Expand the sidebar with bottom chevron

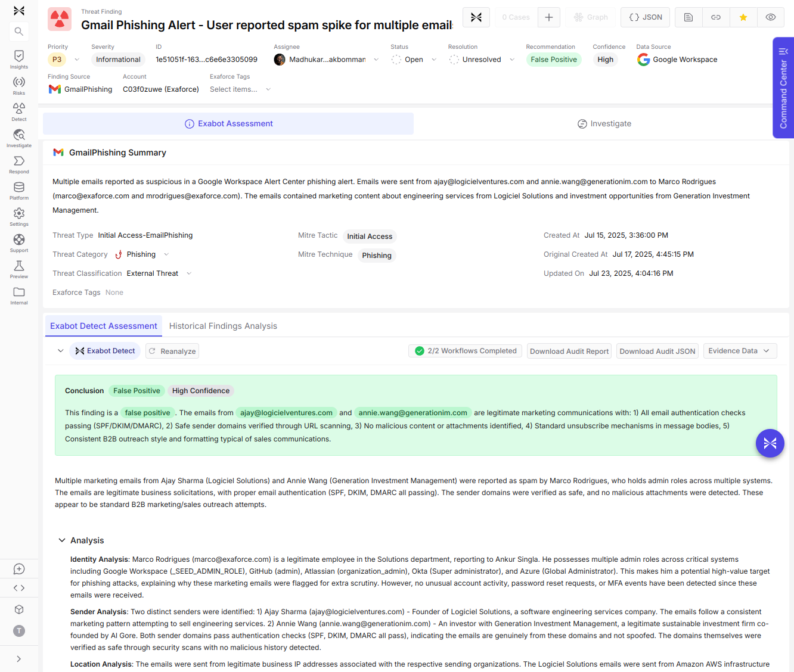[x=19, y=659]
